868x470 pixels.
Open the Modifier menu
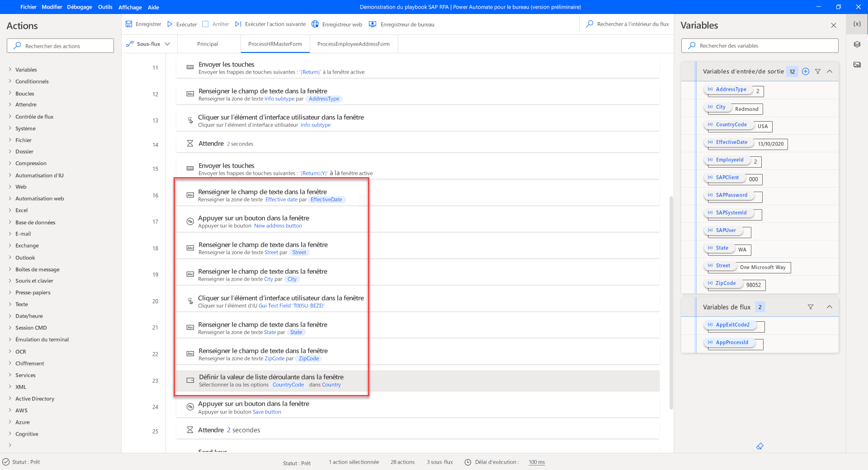pyautogui.click(x=52, y=7)
